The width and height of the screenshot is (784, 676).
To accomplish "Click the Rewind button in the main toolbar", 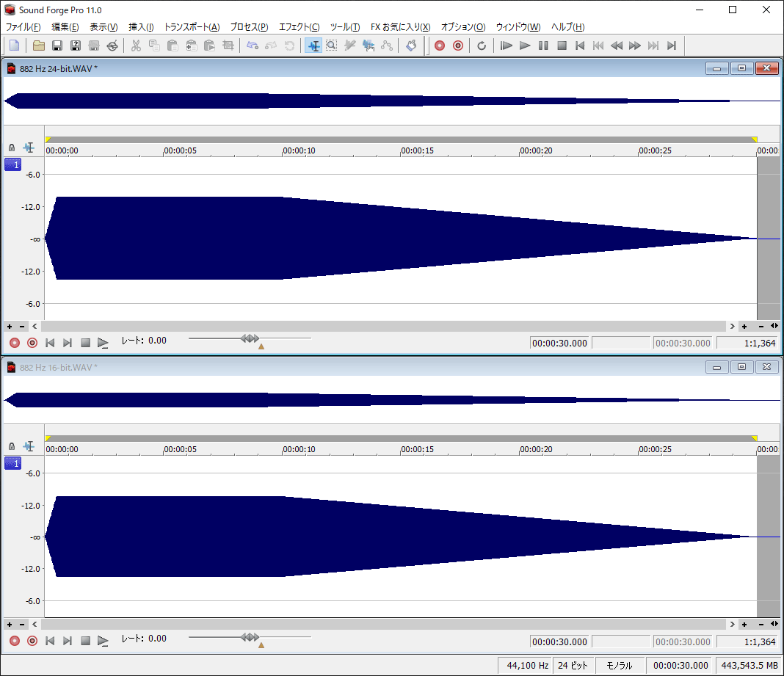I will tap(617, 46).
